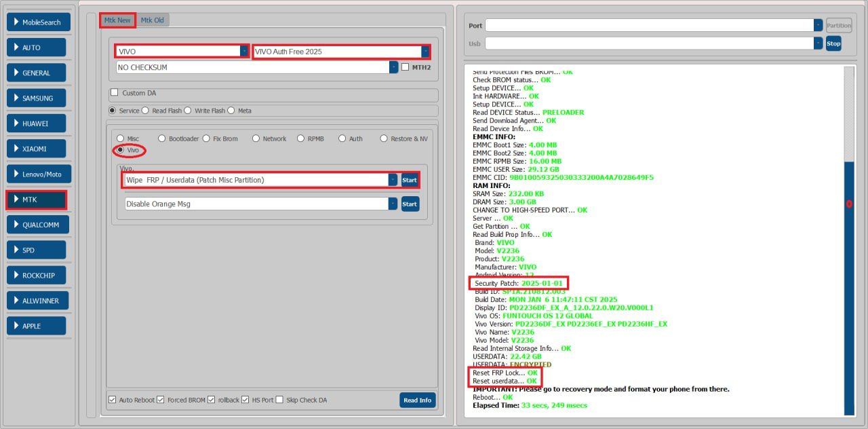Screen dimensions: 868x429
Task: Click the EMMC USER Size log line
Action: 517,169
